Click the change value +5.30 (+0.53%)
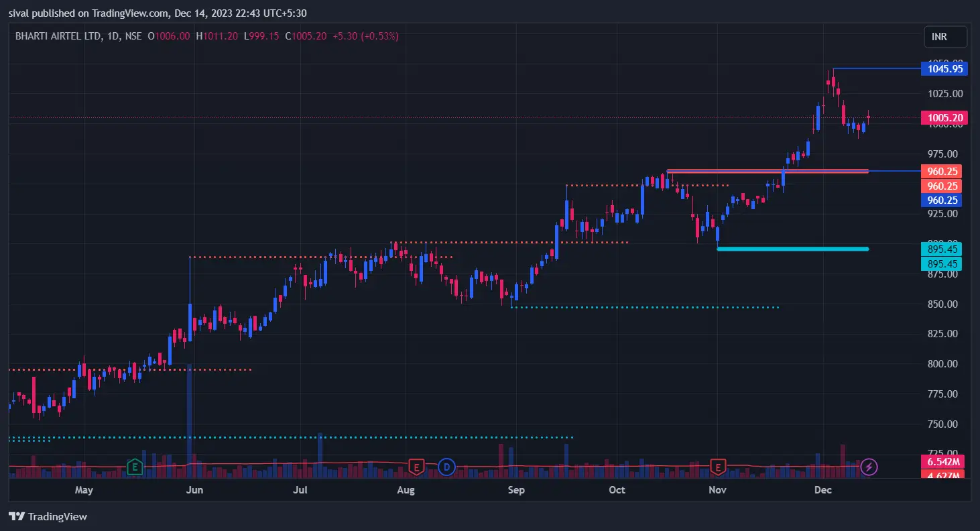The height and width of the screenshot is (531, 980). (x=365, y=36)
